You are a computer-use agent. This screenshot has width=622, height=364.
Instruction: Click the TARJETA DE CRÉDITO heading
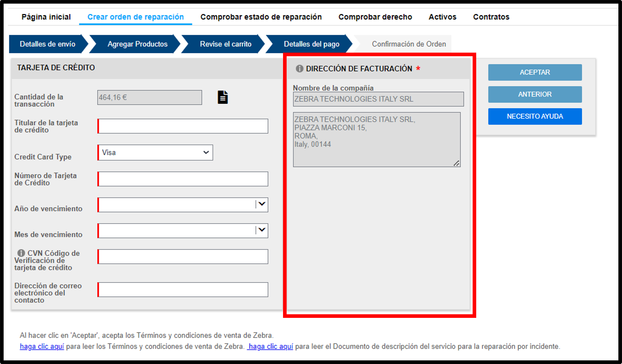(56, 68)
